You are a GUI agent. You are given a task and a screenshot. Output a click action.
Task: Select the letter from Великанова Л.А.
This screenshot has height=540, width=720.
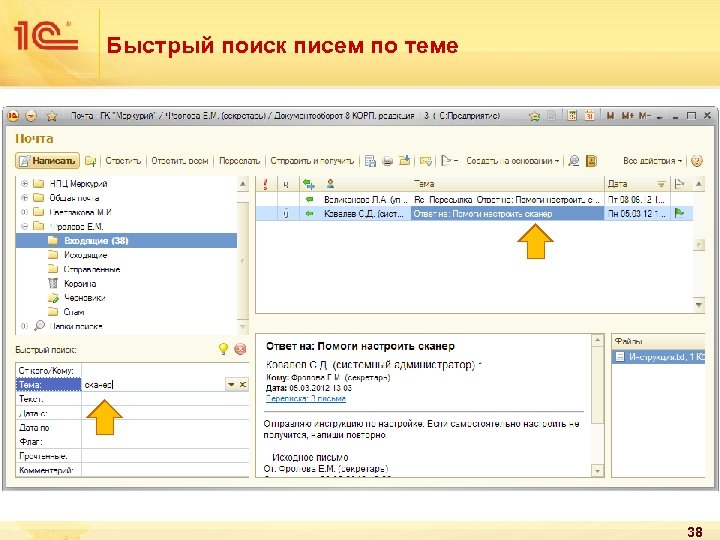[474, 199]
